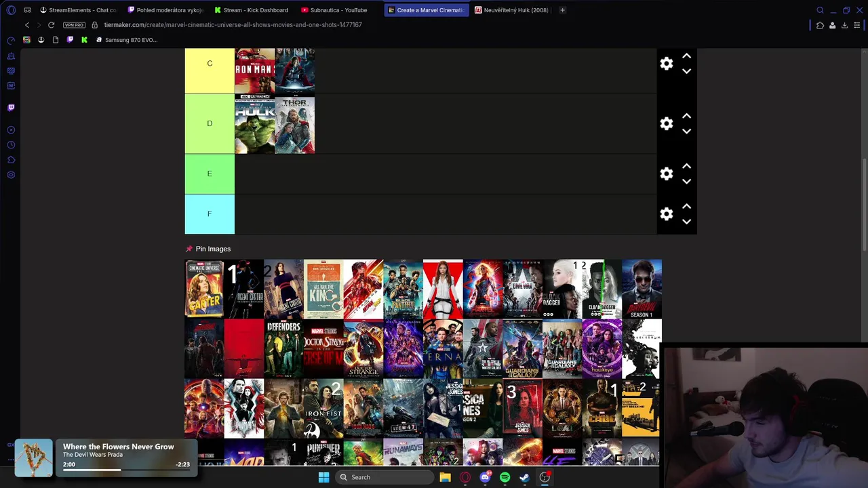Open Opera main menu logo
The width and height of the screenshot is (868, 488).
click(11, 10)
